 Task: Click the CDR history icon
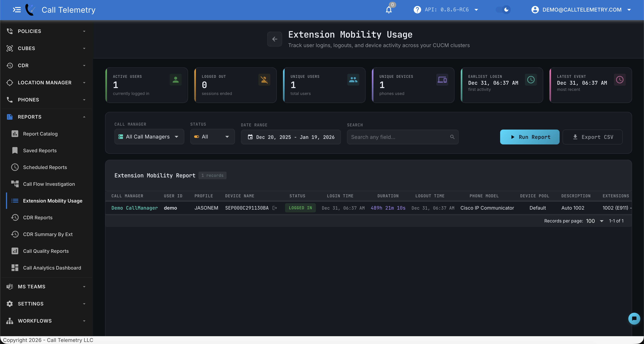tap(10, 66)
